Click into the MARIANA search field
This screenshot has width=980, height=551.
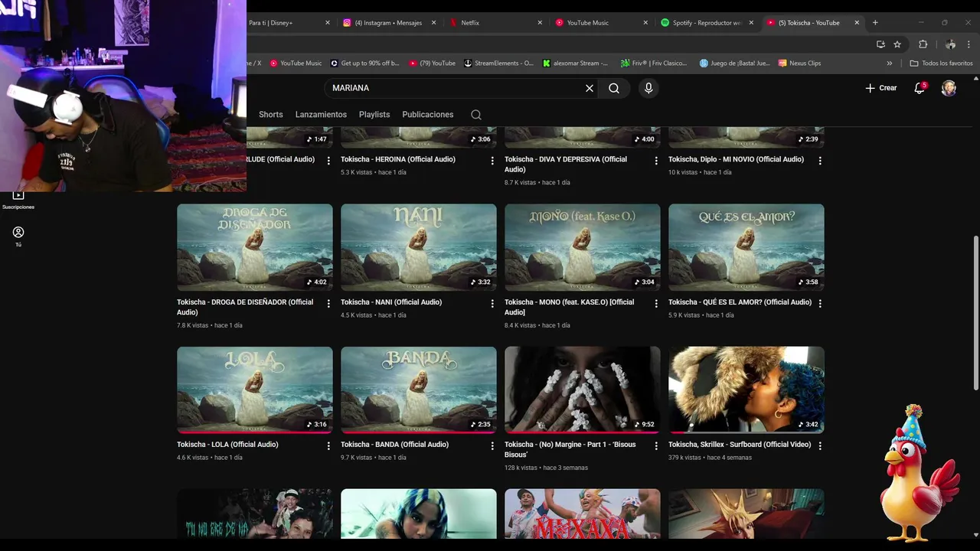click(456, 88)
